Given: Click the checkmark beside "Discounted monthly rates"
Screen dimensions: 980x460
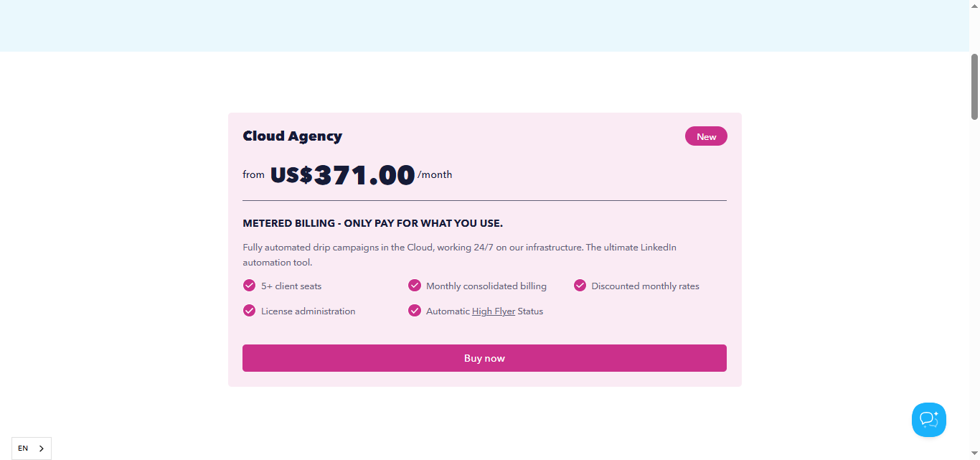Looking at the screenshot, I should click(x=580, y=285).
